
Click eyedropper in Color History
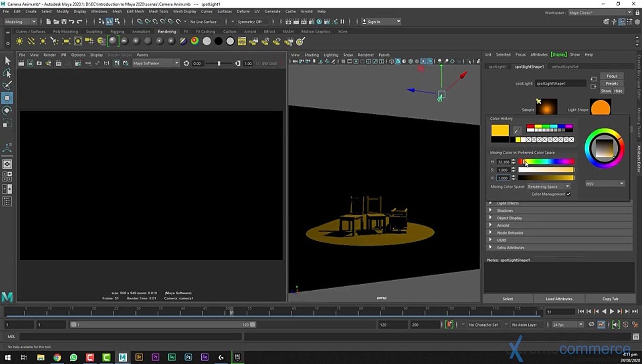point(517,130)
